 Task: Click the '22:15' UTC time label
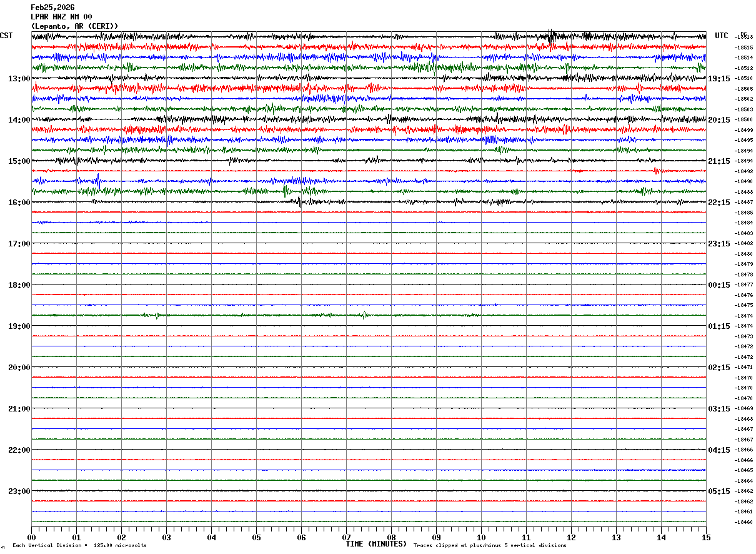(x=719, y=203)
